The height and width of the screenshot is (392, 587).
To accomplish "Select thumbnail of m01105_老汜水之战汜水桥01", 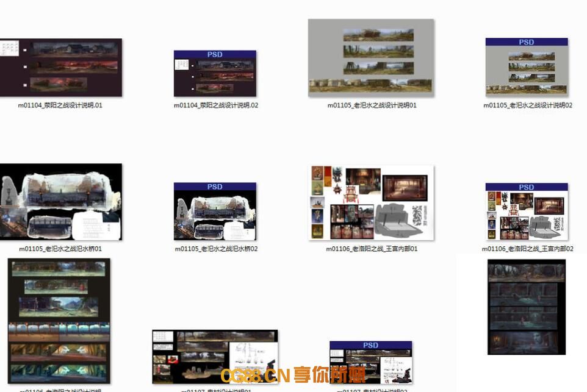I will (60, 202).
